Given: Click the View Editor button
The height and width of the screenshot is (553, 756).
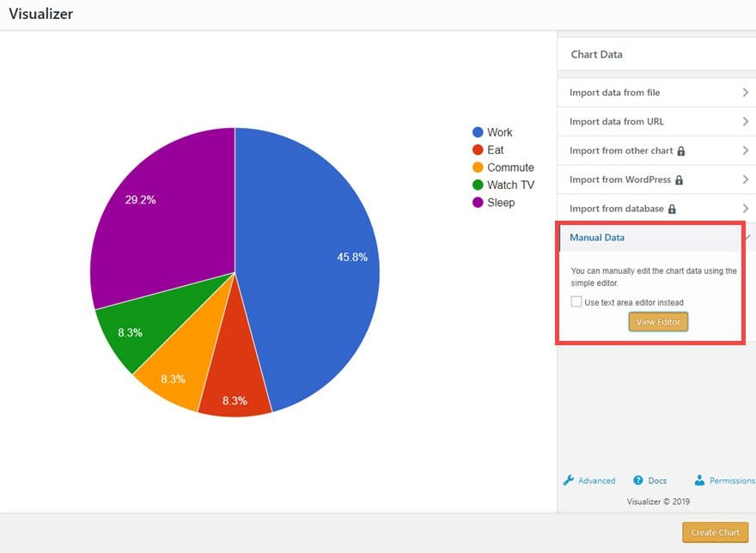Looking at the screenshot, I should click(x=658, y=321).
